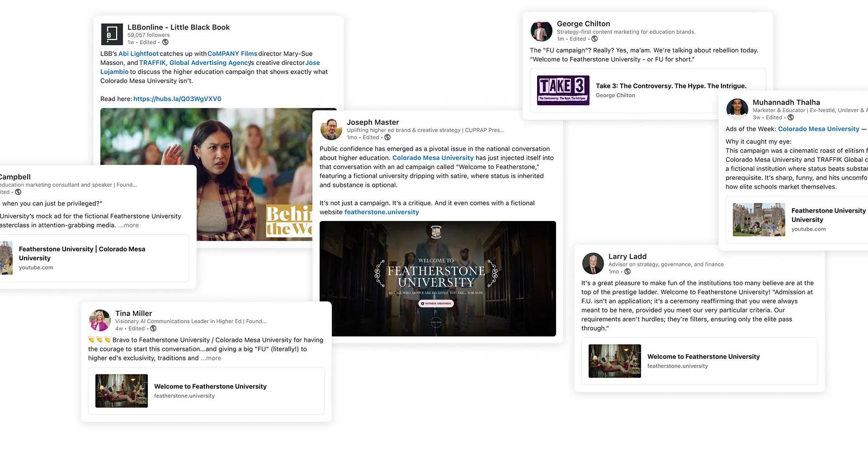Click the clapping emojis in Tina Miller's post

(99, 340)
